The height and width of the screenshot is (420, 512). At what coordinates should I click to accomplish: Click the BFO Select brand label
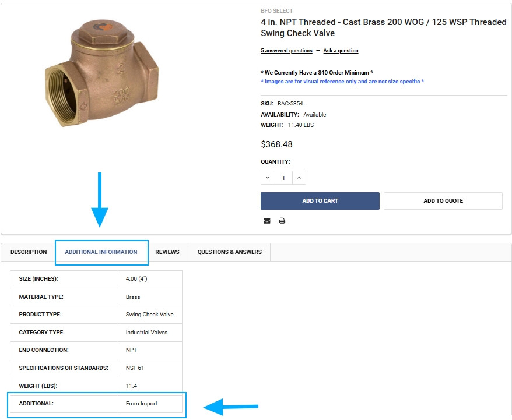276,11
